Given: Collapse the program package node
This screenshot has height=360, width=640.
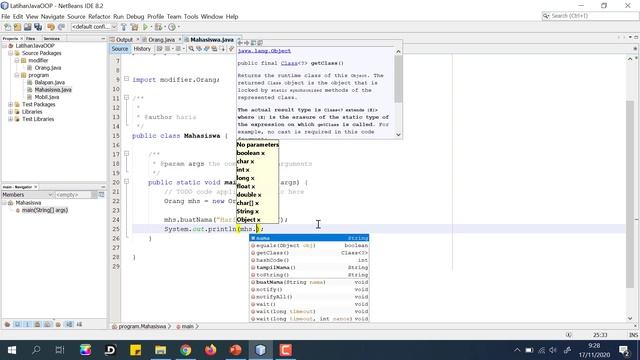Looking at the screenshot, I should (17, 75).
